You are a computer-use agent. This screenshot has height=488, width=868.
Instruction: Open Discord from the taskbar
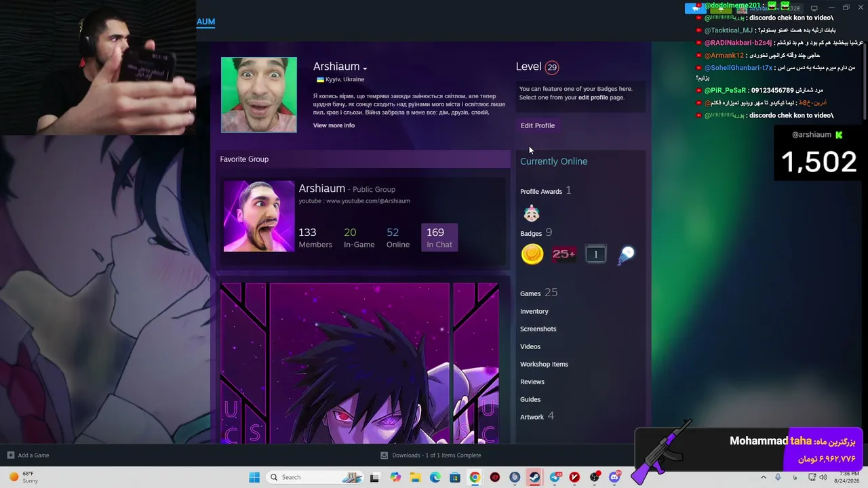click(614, 477)
